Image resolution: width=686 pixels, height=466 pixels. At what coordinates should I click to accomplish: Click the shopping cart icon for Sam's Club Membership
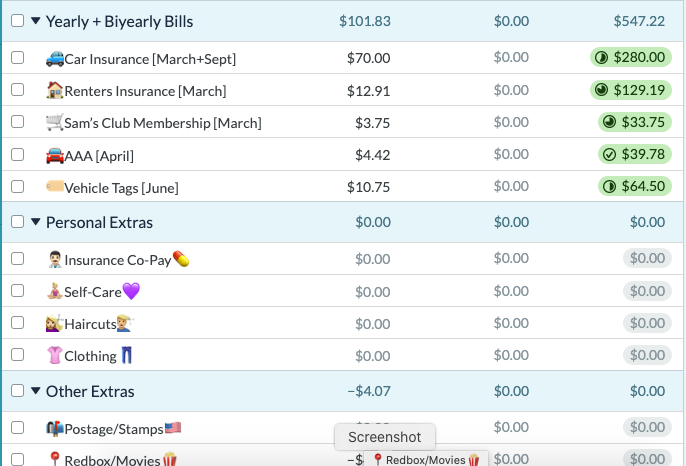tap(55, 123)
